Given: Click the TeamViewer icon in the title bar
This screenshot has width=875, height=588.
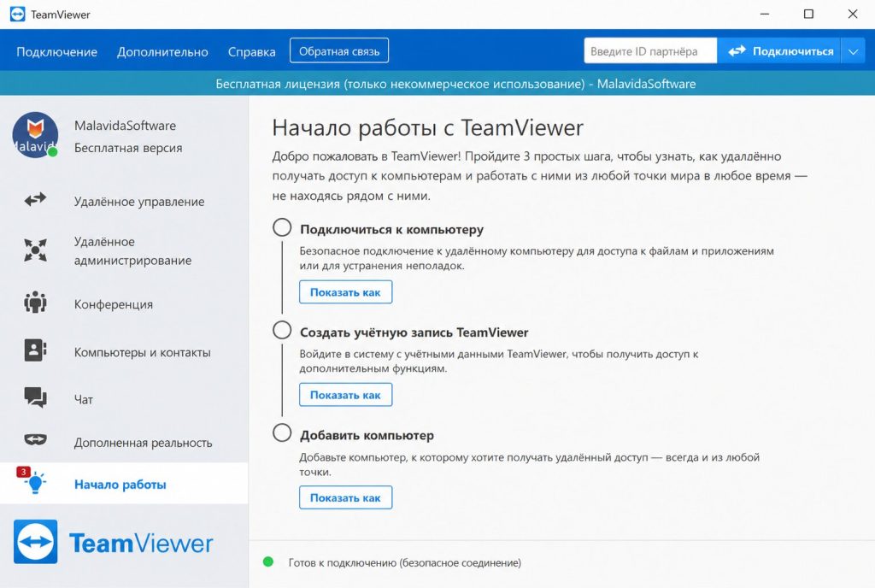Looking at the screenshot, I should (x=18, y=15).
